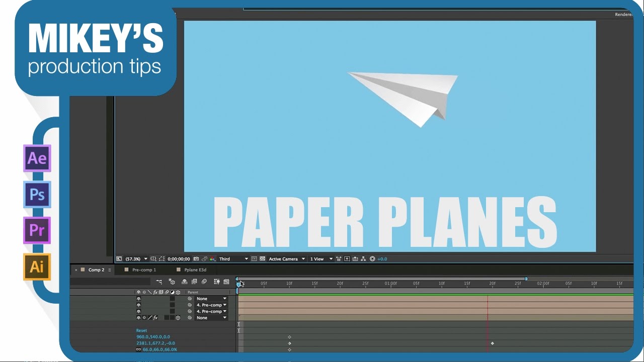Toggle fx switch on fourth layer row
The width and height of the screenshot is (644, 362).
[155, 318]
